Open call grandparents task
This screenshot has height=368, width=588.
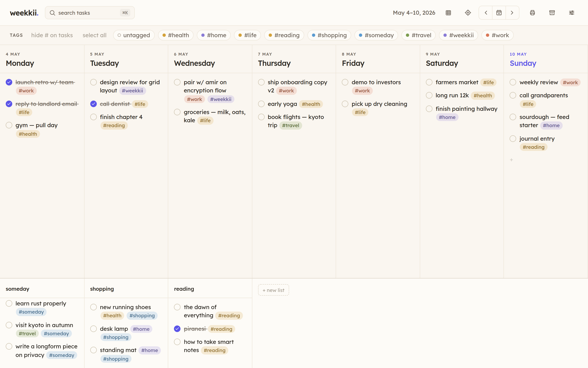[543, 95]
